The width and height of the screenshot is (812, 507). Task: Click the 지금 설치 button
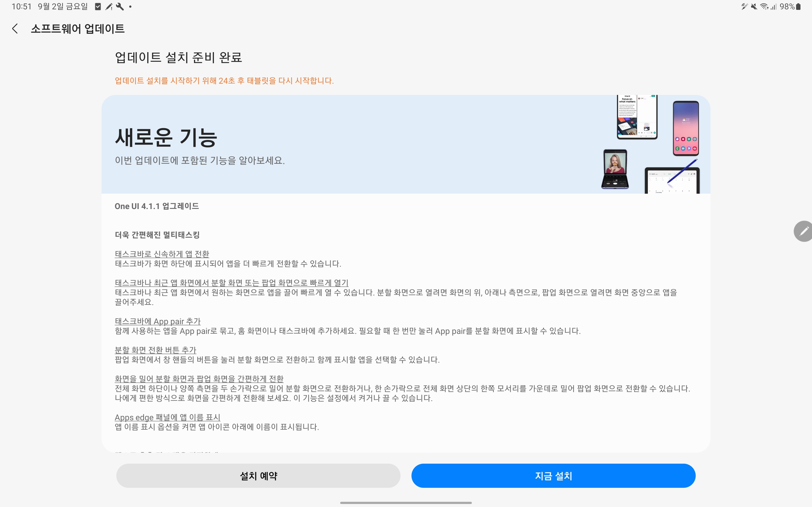coord(553,475)
